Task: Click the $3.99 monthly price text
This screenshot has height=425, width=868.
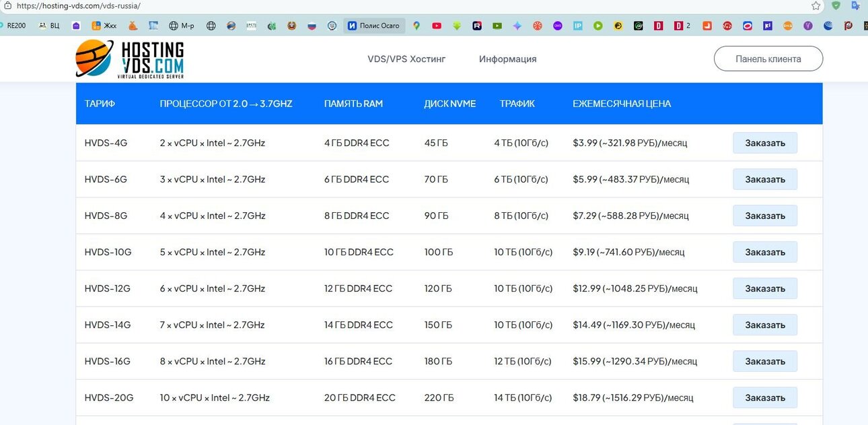Action: tap(630, 143)
